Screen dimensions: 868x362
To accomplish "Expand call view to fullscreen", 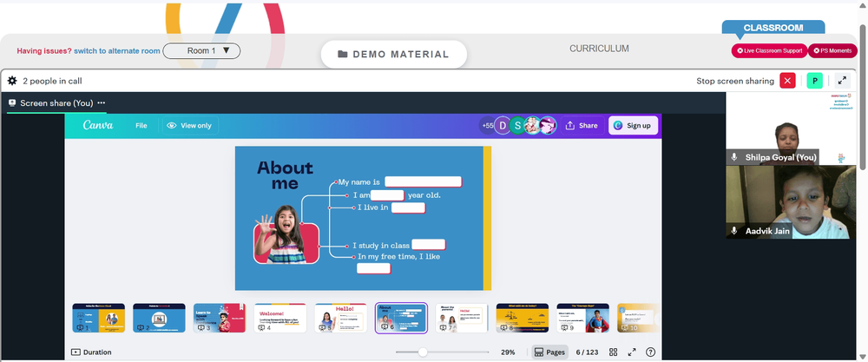I will pyautogui.click(x=842, y=81).
